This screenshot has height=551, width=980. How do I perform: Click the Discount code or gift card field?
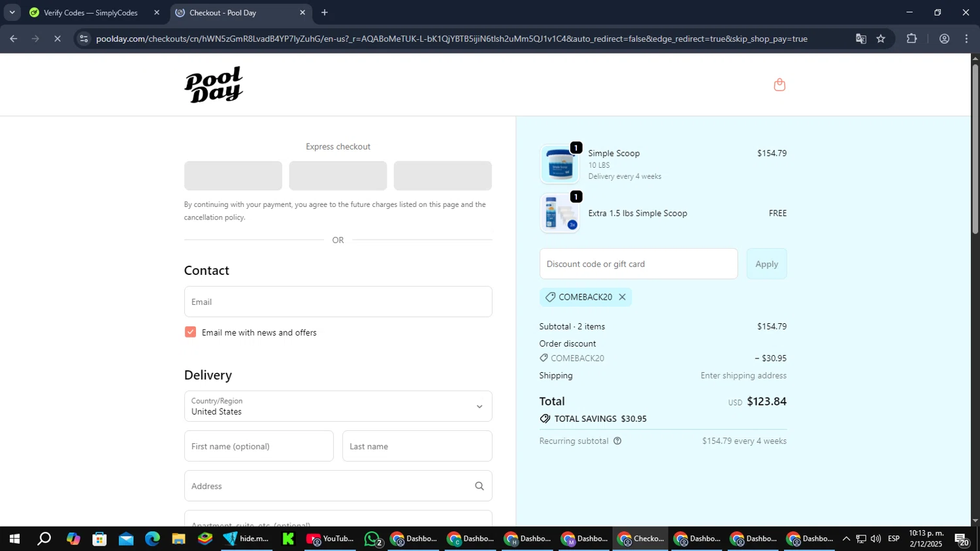[x=638, y=264]
